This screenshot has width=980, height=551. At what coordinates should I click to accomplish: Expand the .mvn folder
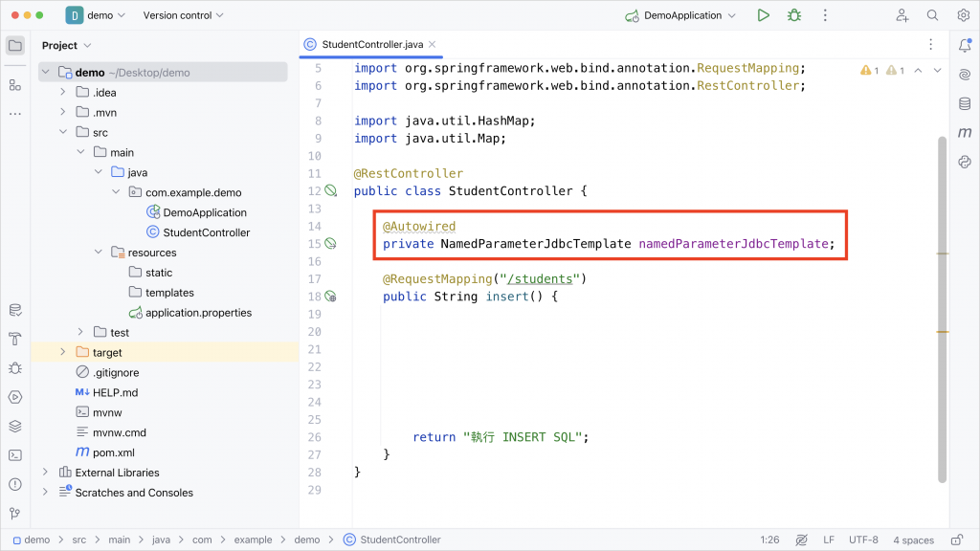62,113
